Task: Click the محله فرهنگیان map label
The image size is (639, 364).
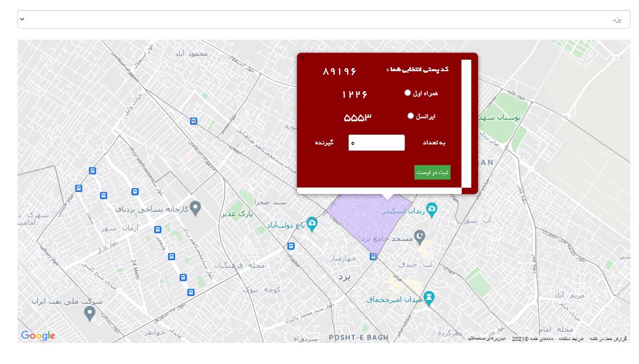Action: point(239,265)
